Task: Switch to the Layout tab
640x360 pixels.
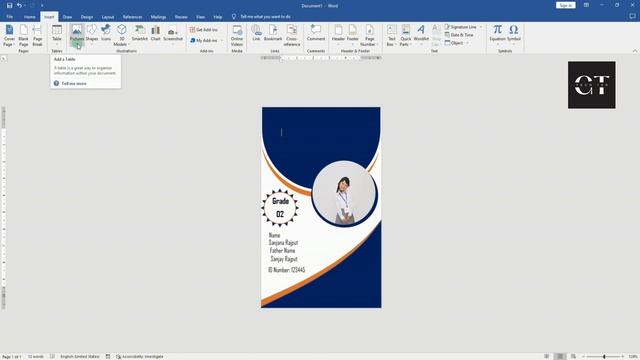Action: pyautogui.click(x=108, y=17)
